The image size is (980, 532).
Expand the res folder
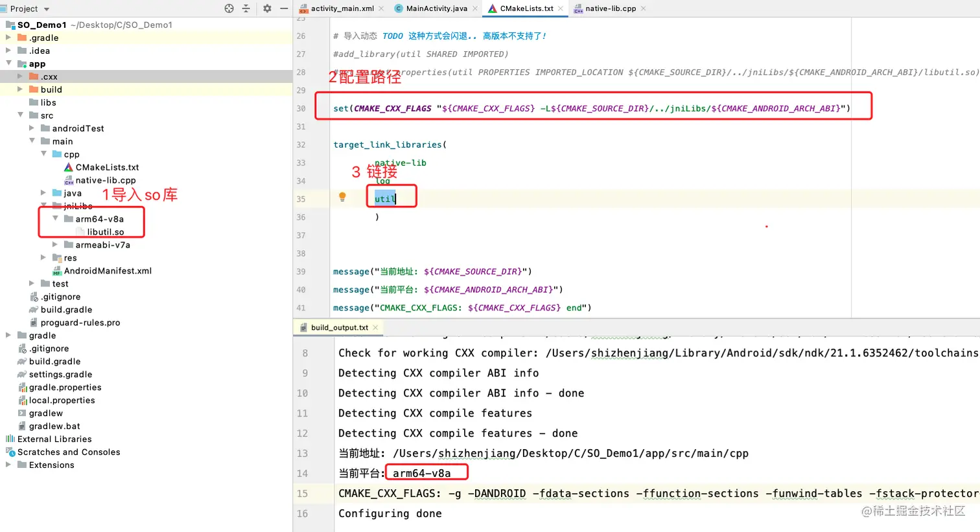pos(43,258)
